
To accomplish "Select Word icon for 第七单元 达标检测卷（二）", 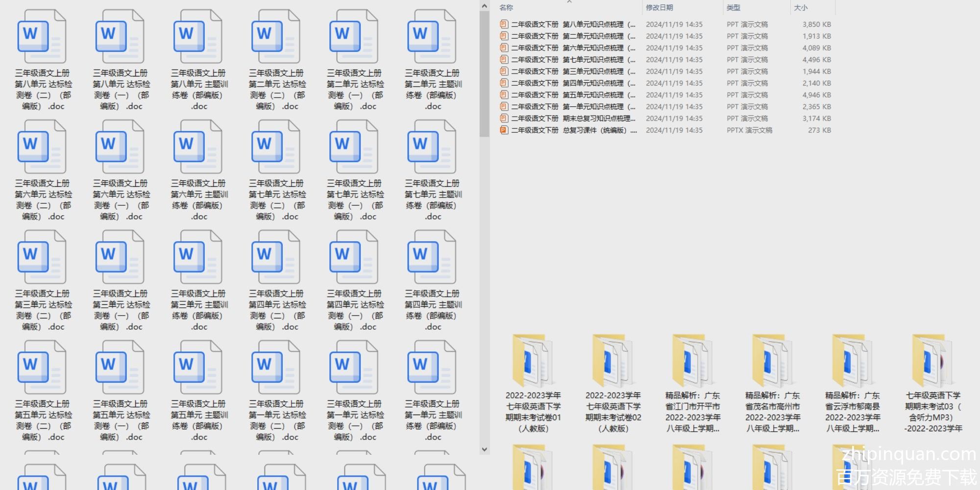I will (x=275, y=147).
